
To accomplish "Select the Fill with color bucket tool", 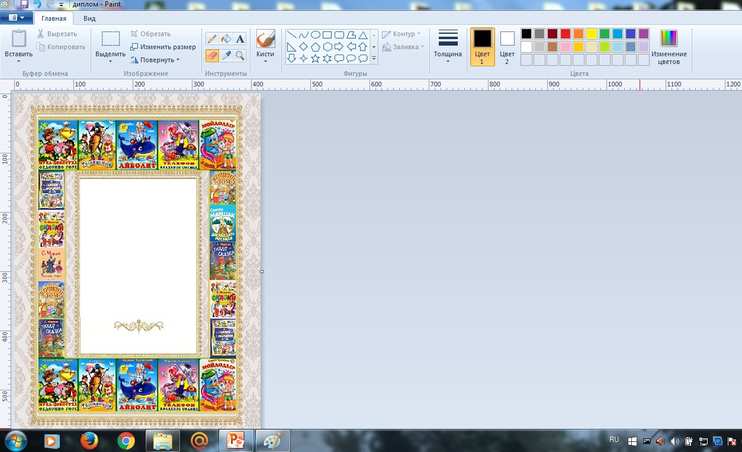I will 226,39.
